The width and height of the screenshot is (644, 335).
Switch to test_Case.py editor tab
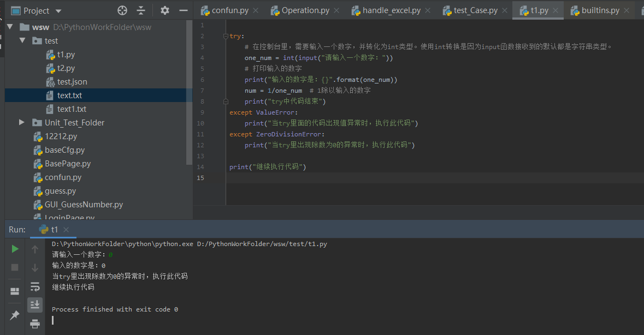point(476,11)
